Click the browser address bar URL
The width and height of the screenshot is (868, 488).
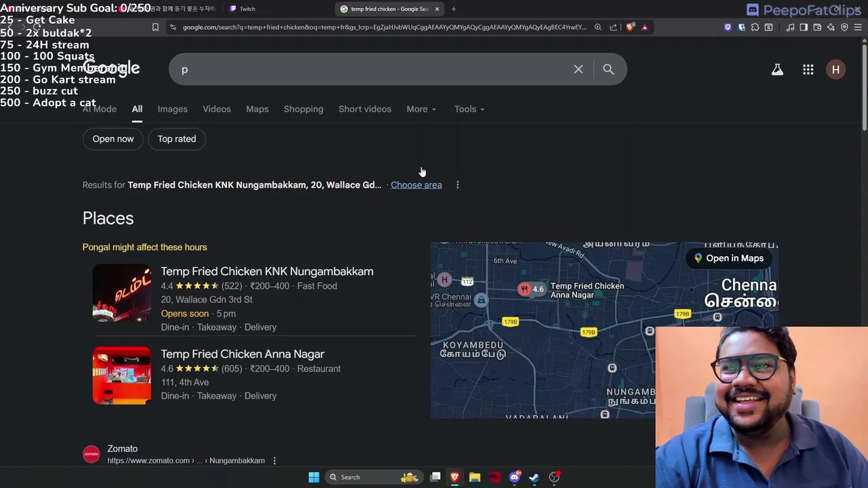coord(384,27)
